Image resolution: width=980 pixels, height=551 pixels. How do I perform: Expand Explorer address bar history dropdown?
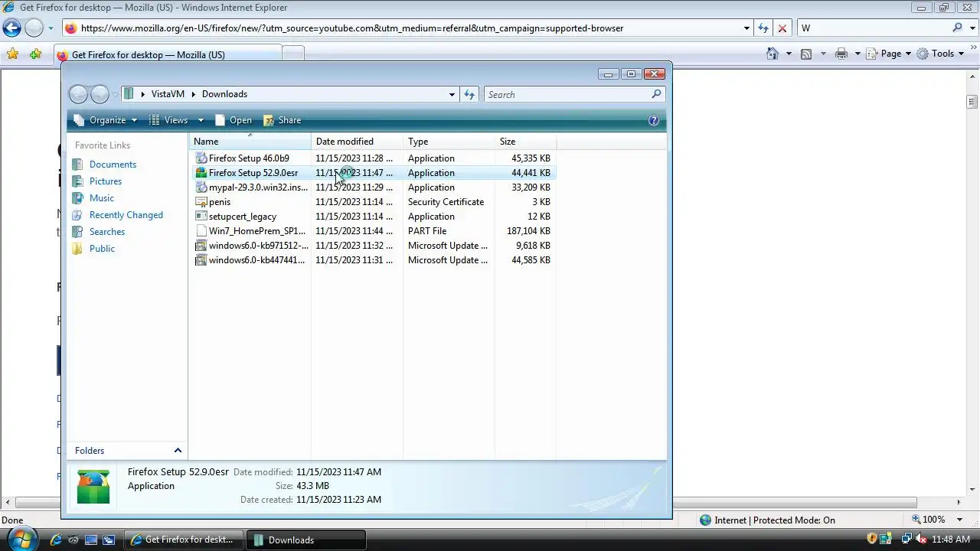[x=452, y=94]
